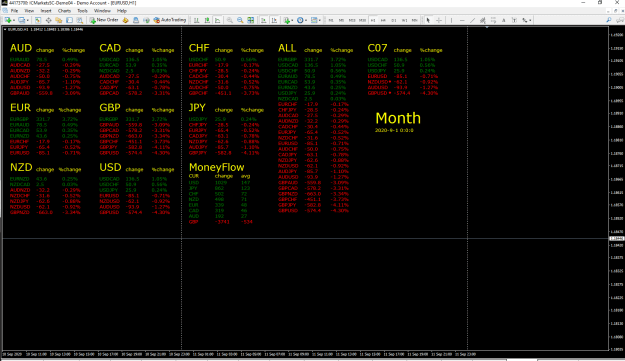Expand the Templates dropdown arrow
The width and height of the screenshot is (625, 361).
320,20
